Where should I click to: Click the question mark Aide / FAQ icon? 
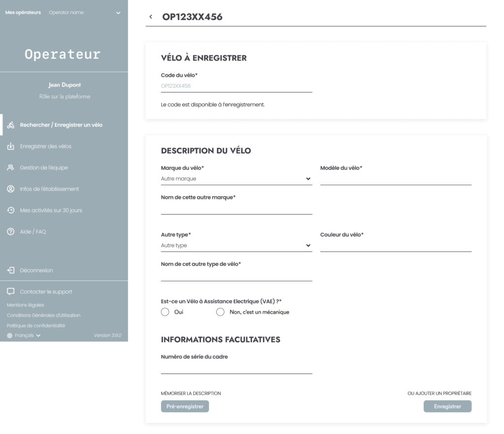(11, 232)
